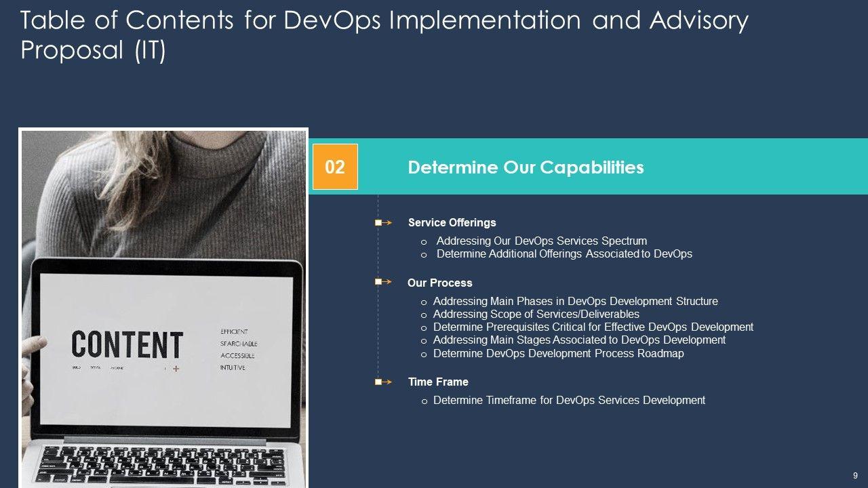This screenshot has width=868, height=488.
Task: Select the laptop CONTENT photo on the slide
Action: click(x=163, y=308)
